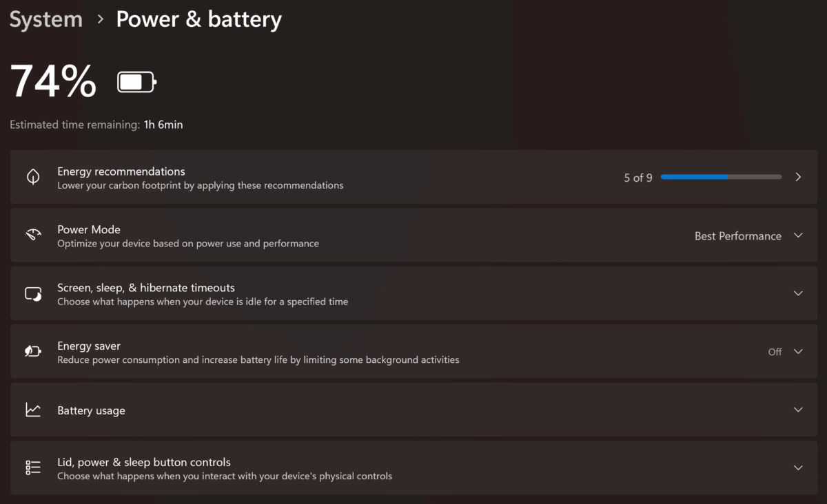
Task: Click the Energy saver battery icon
Action: [33, 352]
